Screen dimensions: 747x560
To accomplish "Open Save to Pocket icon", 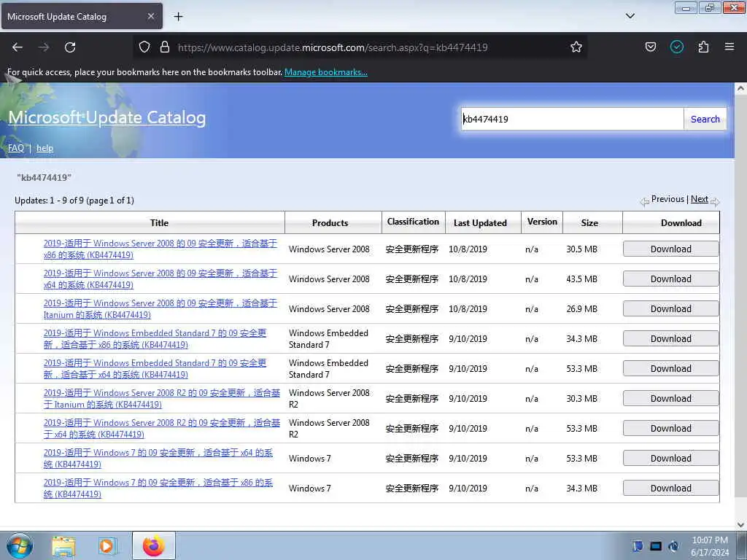I will coord(650,47).
